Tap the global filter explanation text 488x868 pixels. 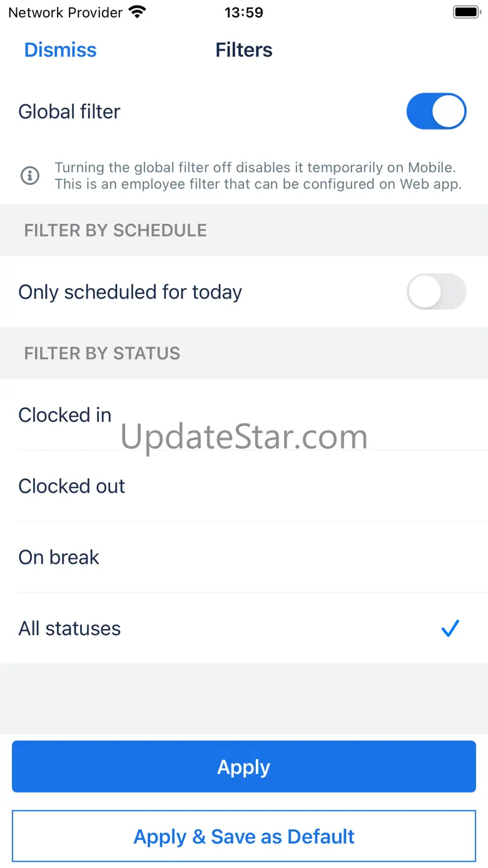pyautogui.click(x=258, y=176)
